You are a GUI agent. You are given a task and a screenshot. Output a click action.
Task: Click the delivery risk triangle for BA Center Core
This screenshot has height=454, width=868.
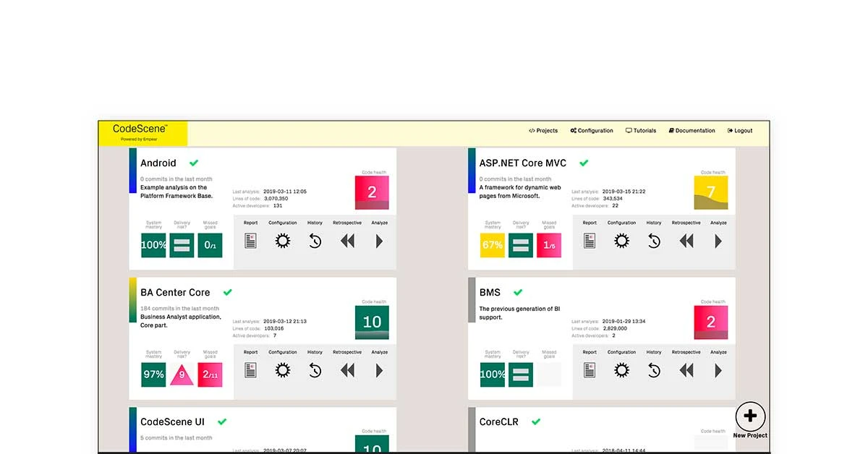tap(182, 374)
